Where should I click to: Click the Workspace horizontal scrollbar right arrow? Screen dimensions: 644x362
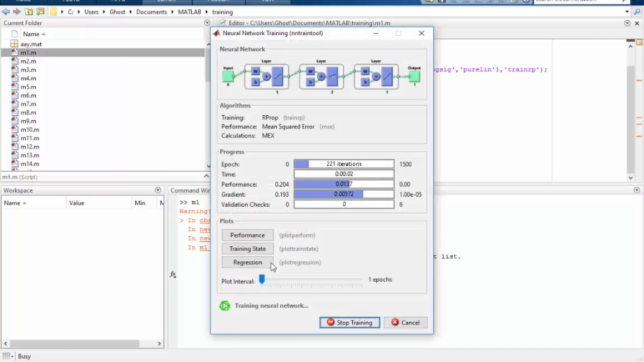pos(159,344)
